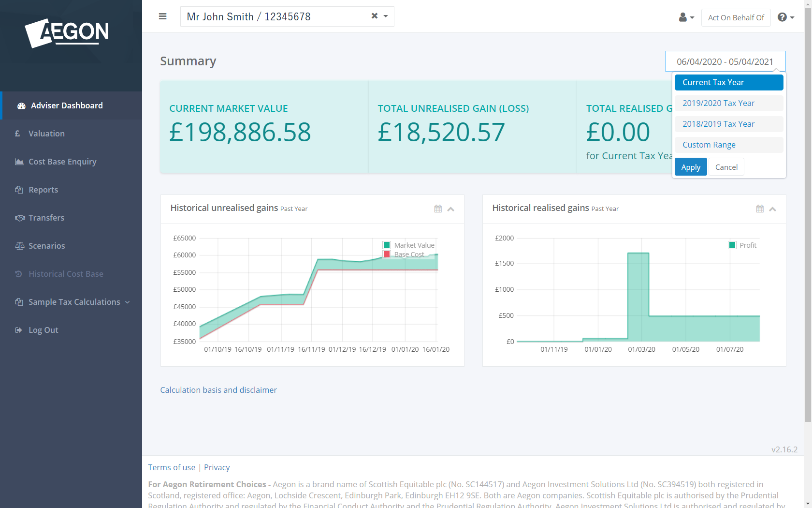Click the pound sign Valuation icon
The height and width of the screenshot is (508, 812).
coord(17,134)
